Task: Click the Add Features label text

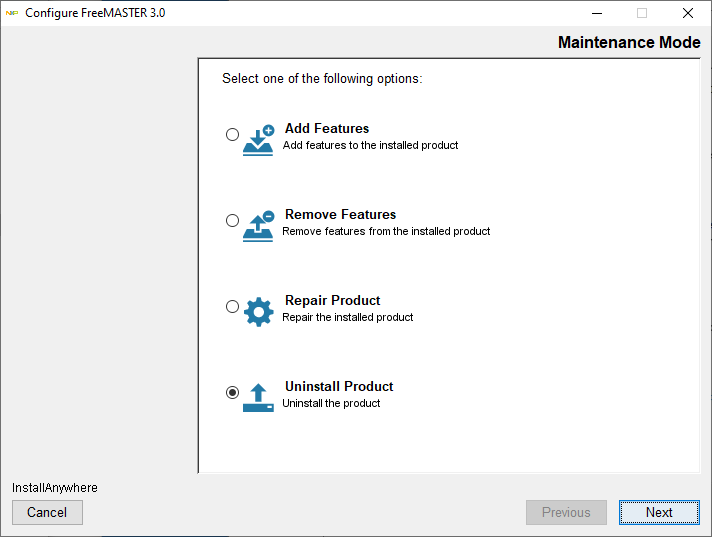Action: 327,129
